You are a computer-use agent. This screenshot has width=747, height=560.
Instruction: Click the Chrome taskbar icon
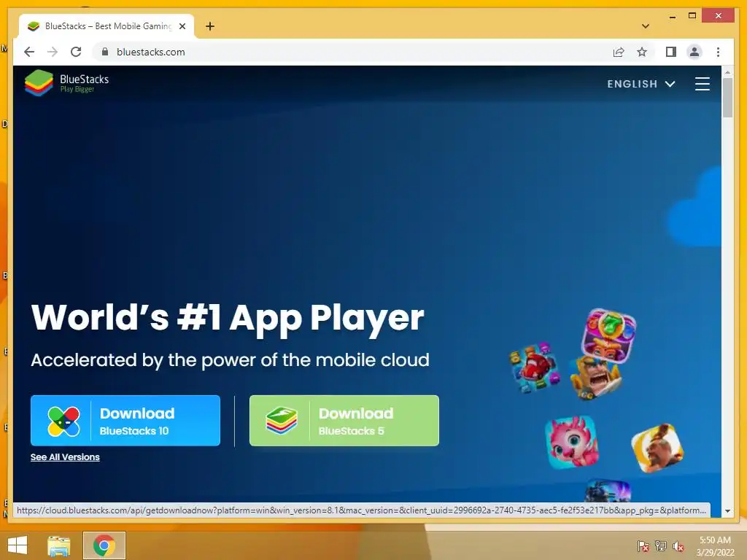104,545
